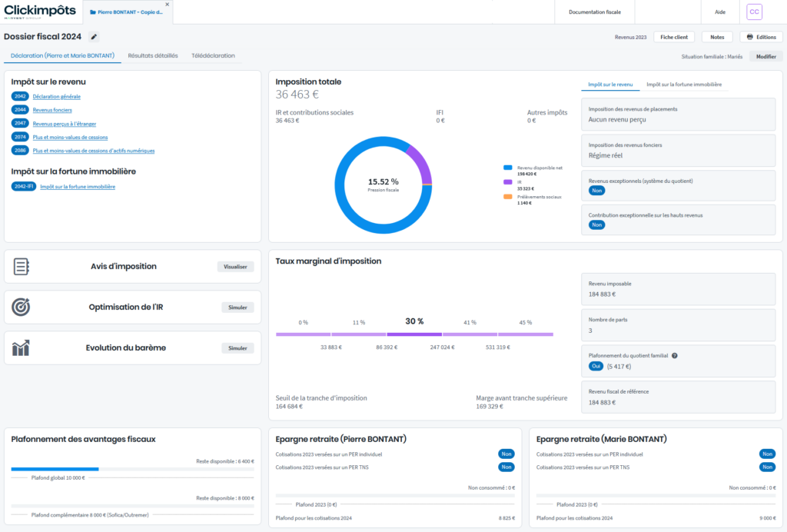
Task: Close the Pierre BONTANT document tab
Action: pyautogui.click(x=168, y=5)
